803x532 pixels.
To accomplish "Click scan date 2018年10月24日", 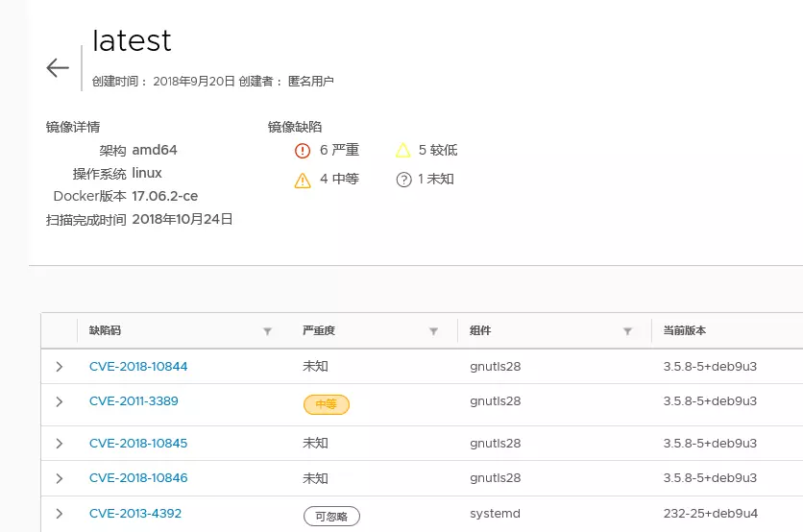I will (x=182, y=219).
